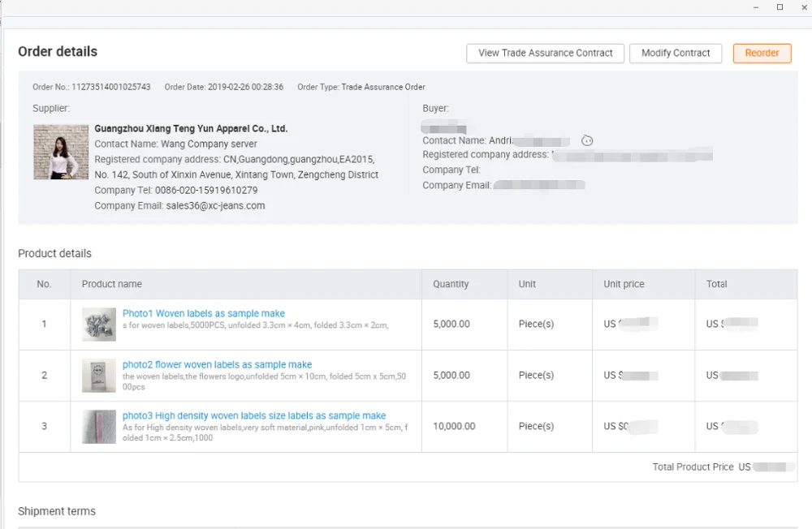Click the sales36@xc-jeans.com email address
812x529 pixels.
pos(215,205)
